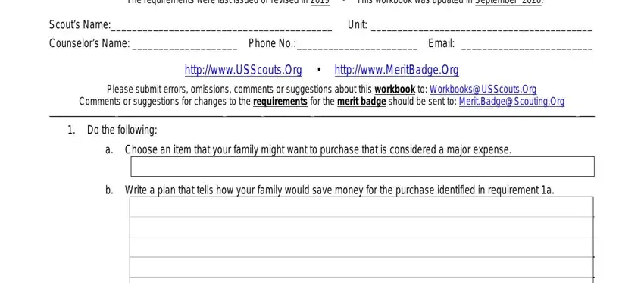Click the Workbooks@USScouts.Org email link
This screenshot has width=644, height=283.
click(483, 90)
